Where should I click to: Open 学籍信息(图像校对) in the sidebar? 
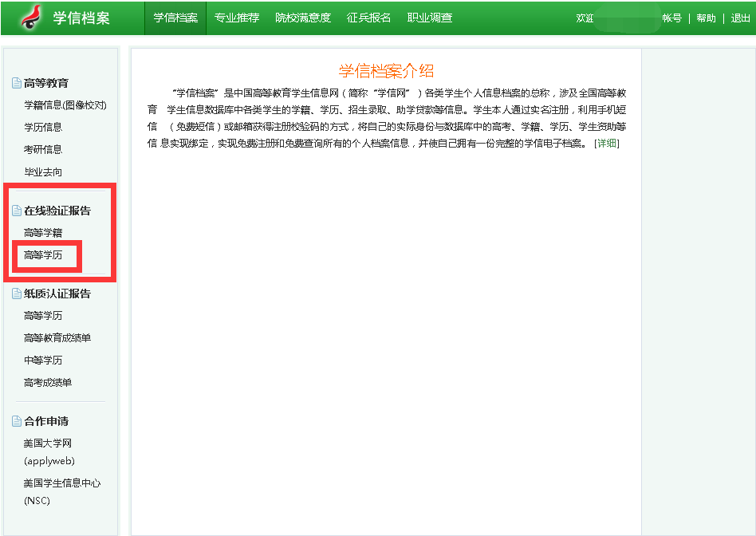[65, 105]
